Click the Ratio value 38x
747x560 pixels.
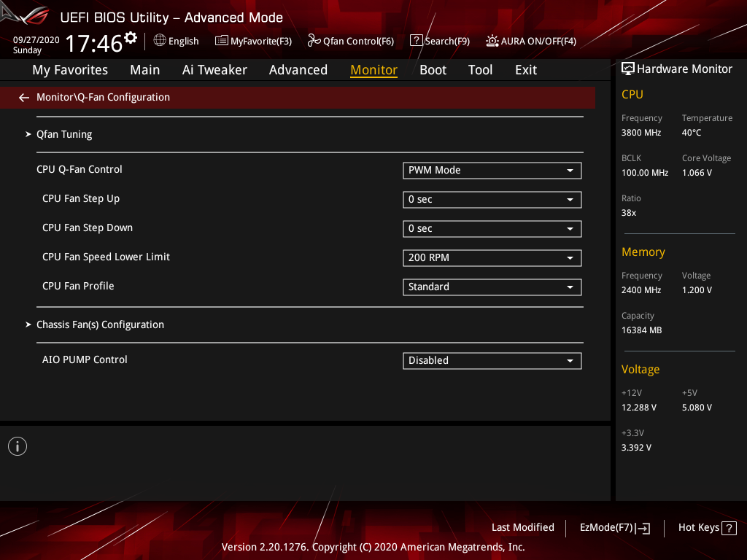click(x=629, y=213)
